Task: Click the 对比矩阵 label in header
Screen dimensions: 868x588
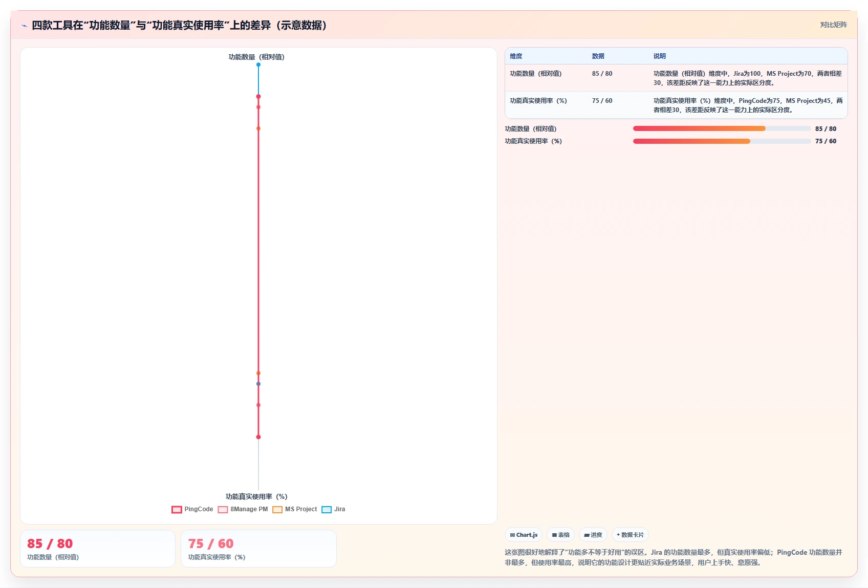Action: [833, 25]
